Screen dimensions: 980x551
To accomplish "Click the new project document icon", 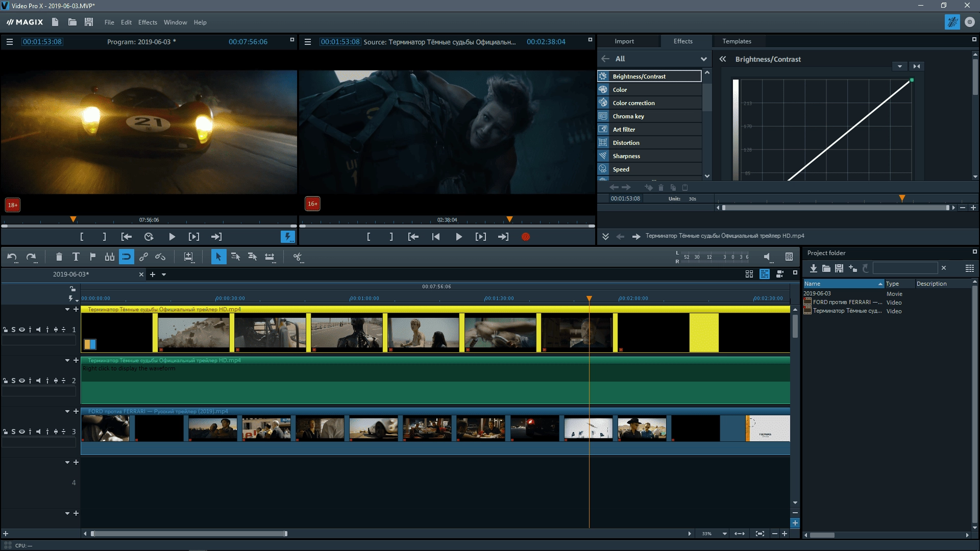I will click(x=55, y=22).
